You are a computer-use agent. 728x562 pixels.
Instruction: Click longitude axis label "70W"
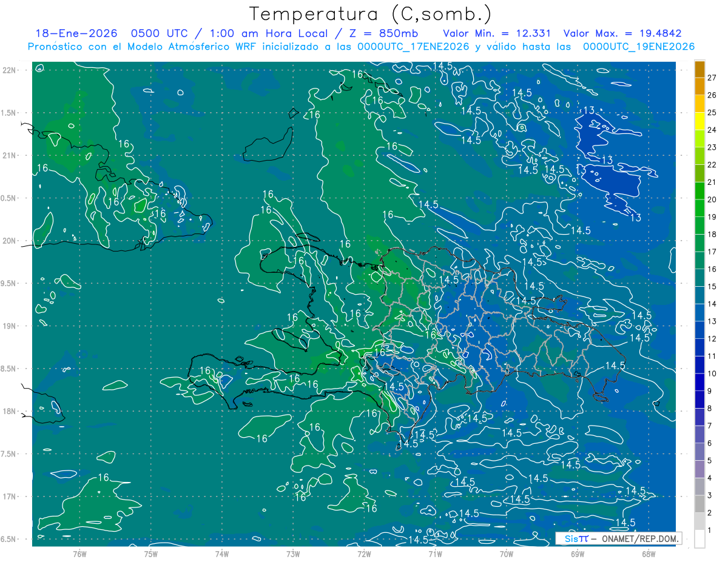click(507, 554)
